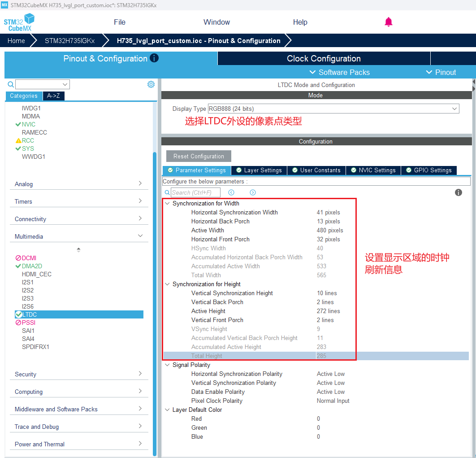Select the SPDIFRX1 peripheral

pyautogui.click(x=35, y=347)
